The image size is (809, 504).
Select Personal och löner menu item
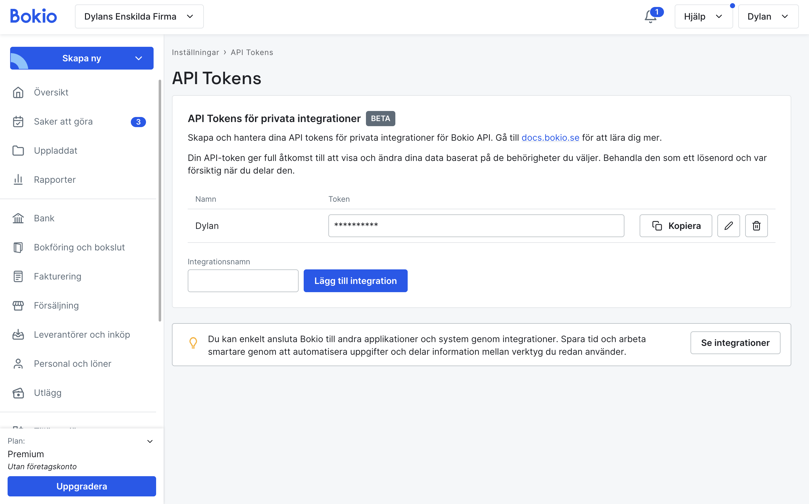(72, 364)
